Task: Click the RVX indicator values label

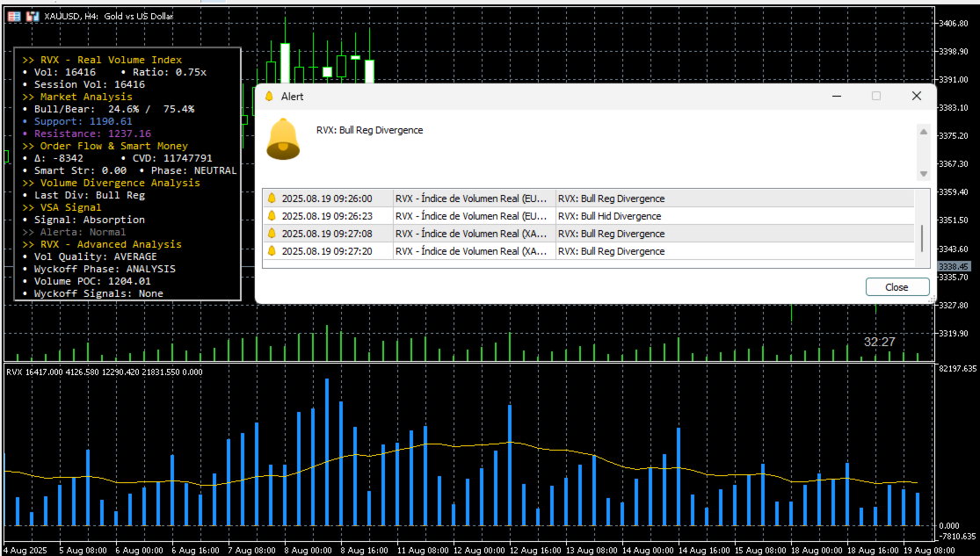Action: (x=105, y=372)
